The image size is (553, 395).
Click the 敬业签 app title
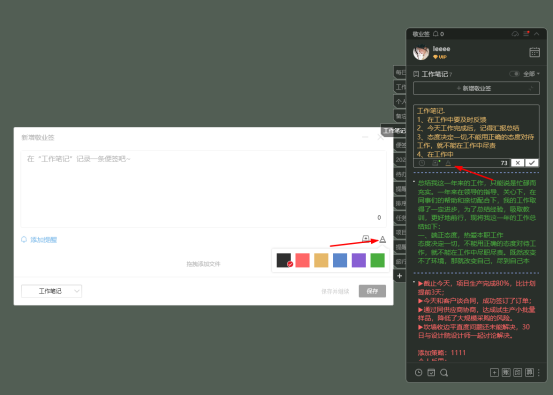[421, 34]
